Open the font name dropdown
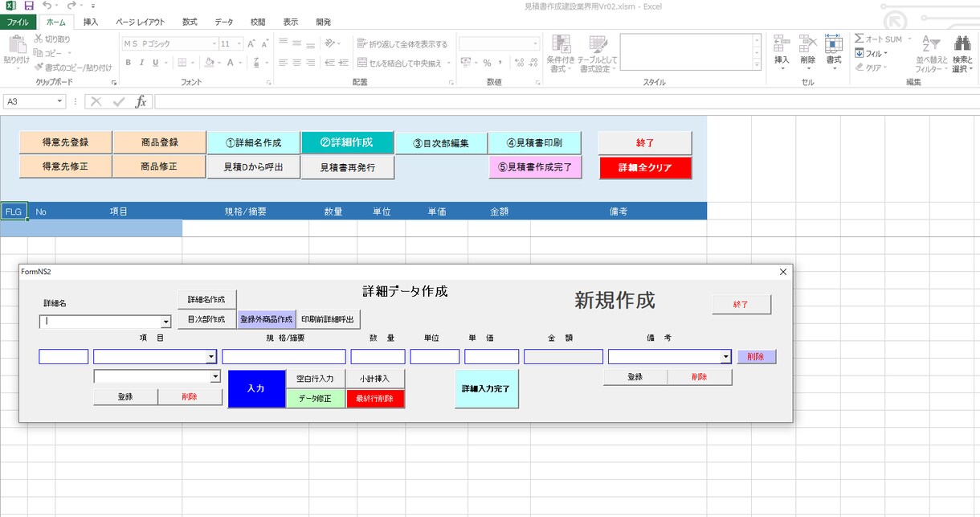This screenshot has height=517, width=980. click(x=214, y=43)
